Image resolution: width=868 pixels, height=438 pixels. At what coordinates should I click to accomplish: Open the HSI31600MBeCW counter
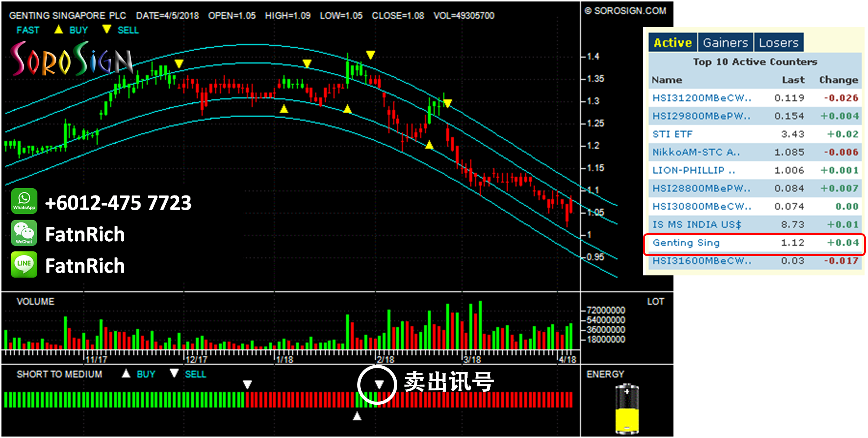pyautogui.click(x=702, y=261)
